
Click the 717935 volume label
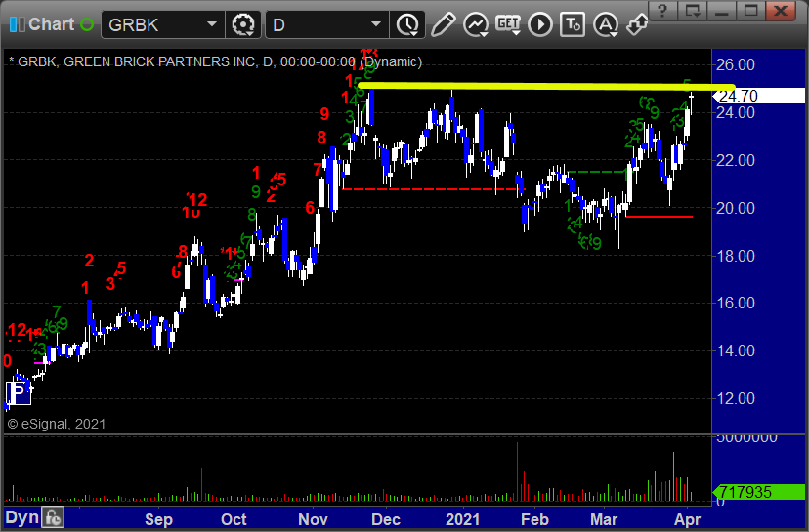[x=758, y=492]
